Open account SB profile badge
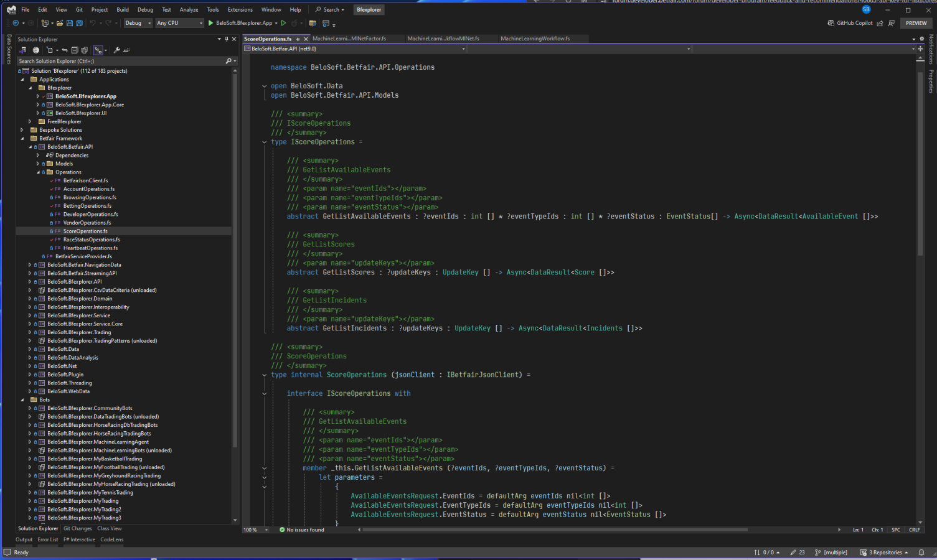The width and height of the screenshot is (937, 560). pyautogui.click(x=866, y=9)
